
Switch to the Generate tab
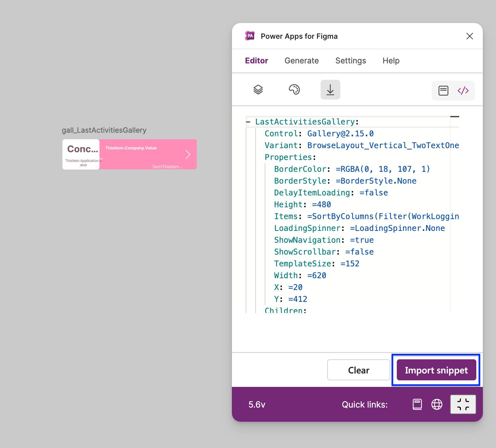coord(302,61)
